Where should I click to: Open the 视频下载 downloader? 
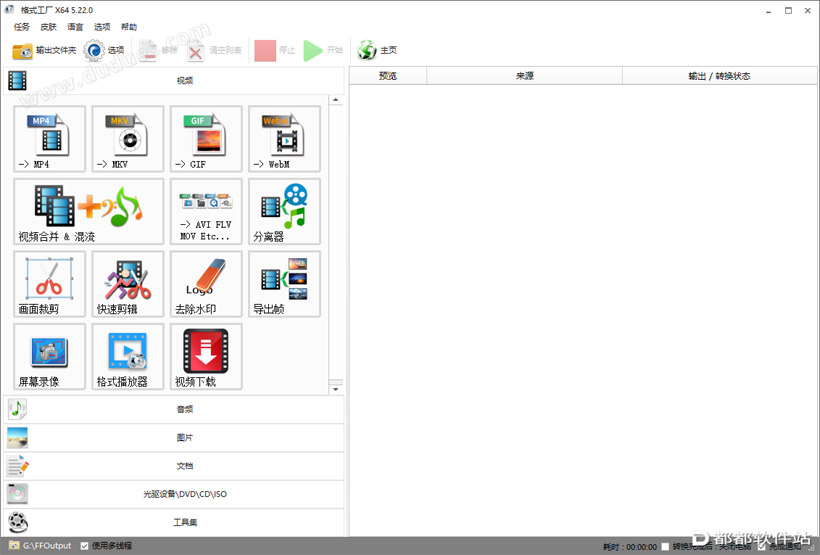(205, 356)
